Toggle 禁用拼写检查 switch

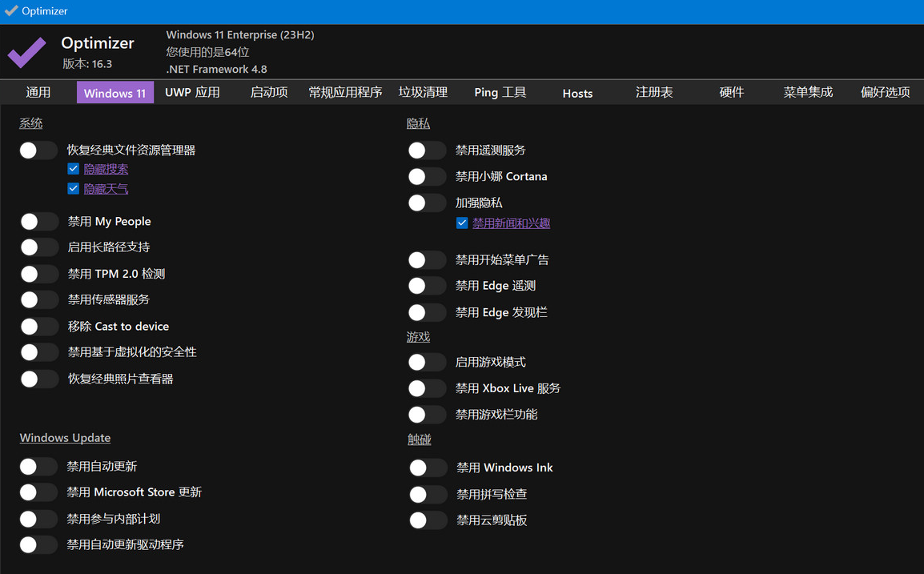click(x=428, y=494)
